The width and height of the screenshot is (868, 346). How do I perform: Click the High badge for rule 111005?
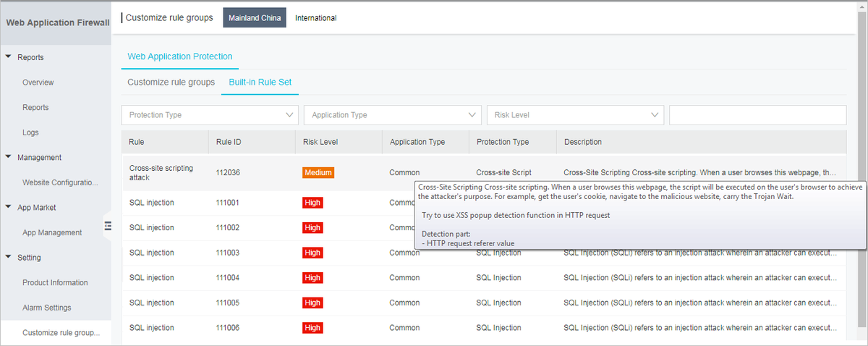coord(312,303)
